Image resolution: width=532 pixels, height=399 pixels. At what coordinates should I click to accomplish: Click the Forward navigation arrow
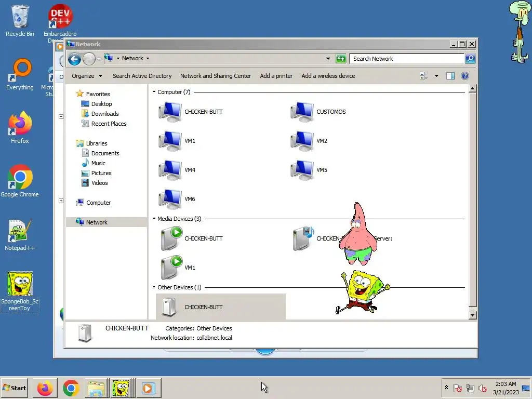coord(89,59)
